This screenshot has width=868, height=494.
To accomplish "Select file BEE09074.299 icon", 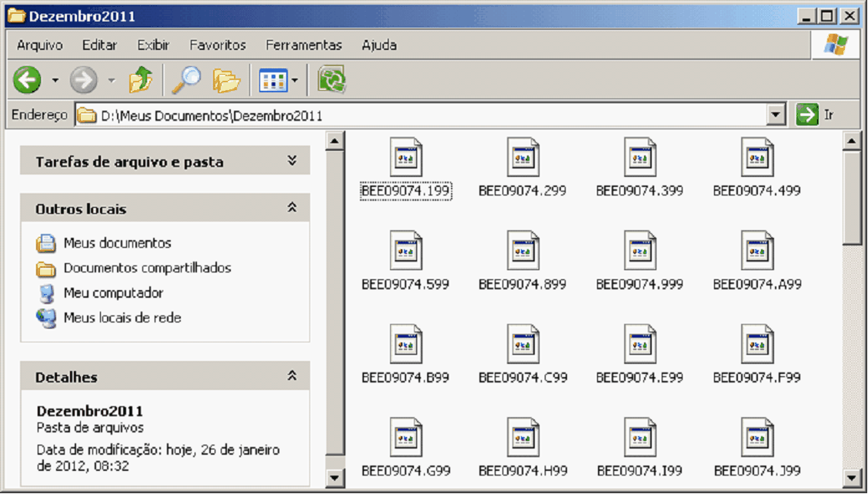I will (x=522, y=157).
